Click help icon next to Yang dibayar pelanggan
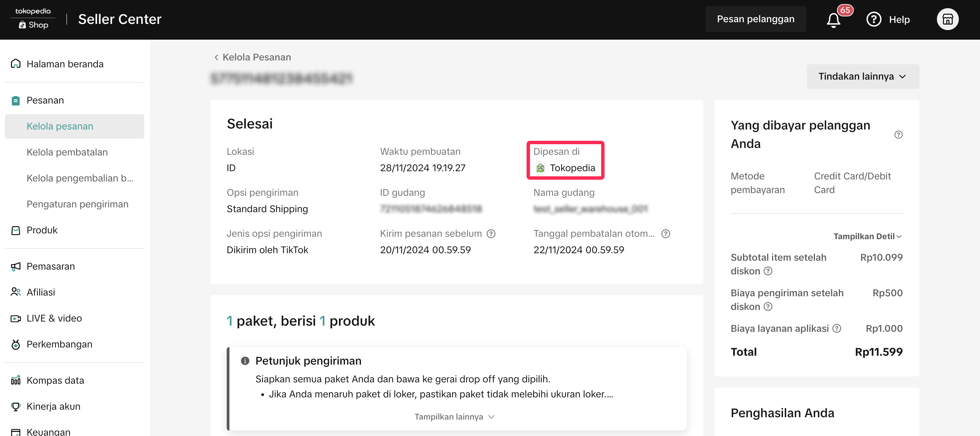 click(898, 135)
